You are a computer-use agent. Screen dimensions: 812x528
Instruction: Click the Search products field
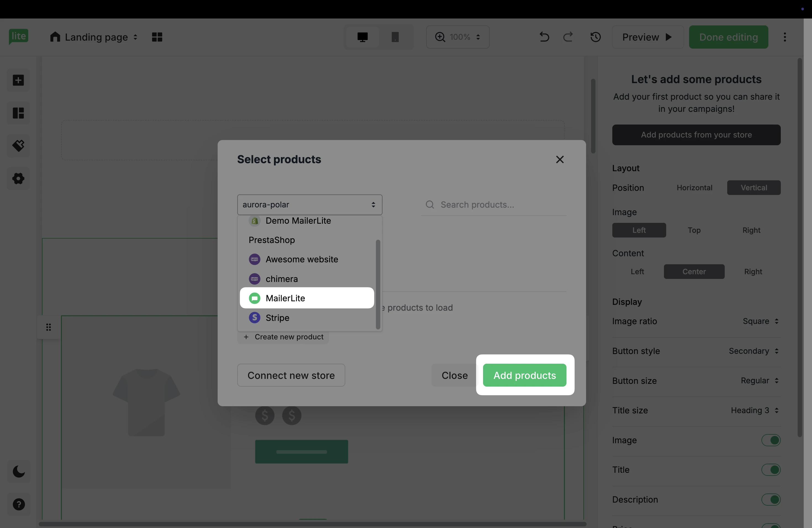pos(498,205)
